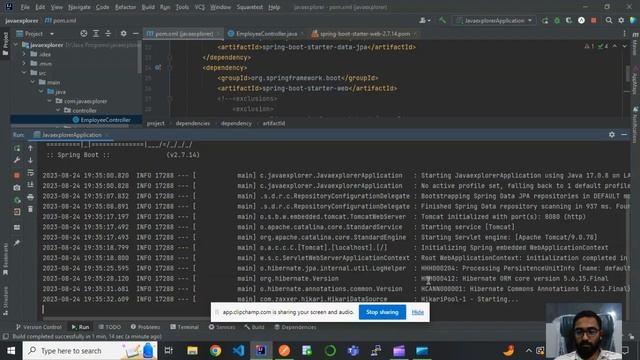Open Run panel settings gear
The width and height of the screenshot is (640, 360).
click(x=611, y=134)
